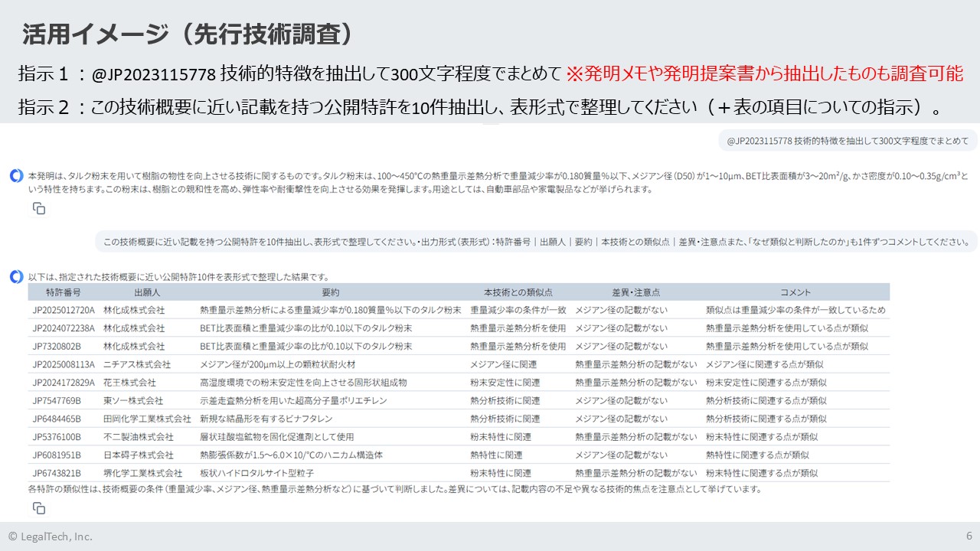Click summary 層状珪酸塩鉱物を固化促進剤として使用
The width and height of the screenshot is (980, 551).
[276, 436]
